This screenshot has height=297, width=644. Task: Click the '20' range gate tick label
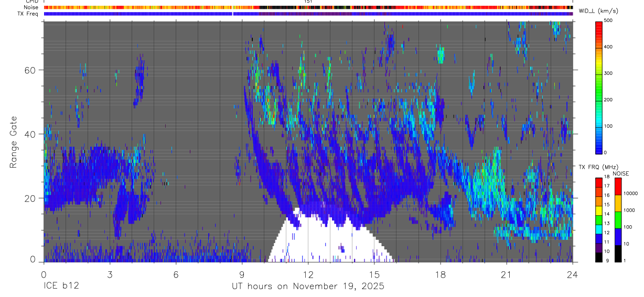(30, 198)
